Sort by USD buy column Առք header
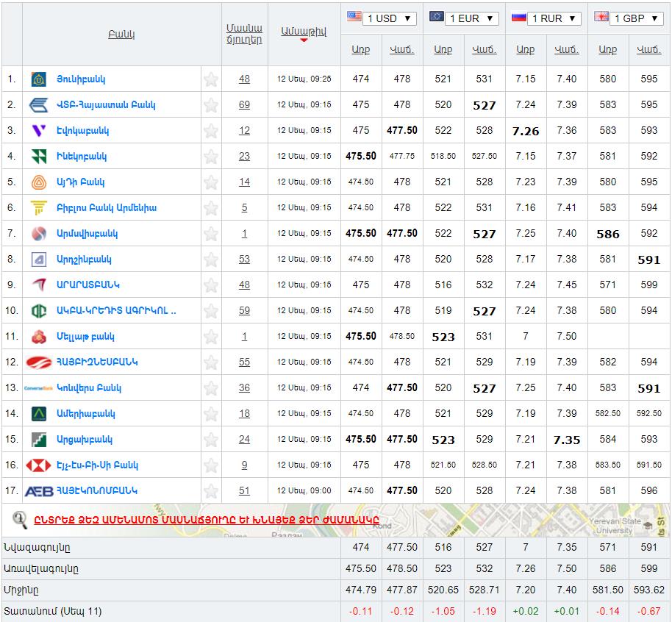 click(x=360, y=50)
